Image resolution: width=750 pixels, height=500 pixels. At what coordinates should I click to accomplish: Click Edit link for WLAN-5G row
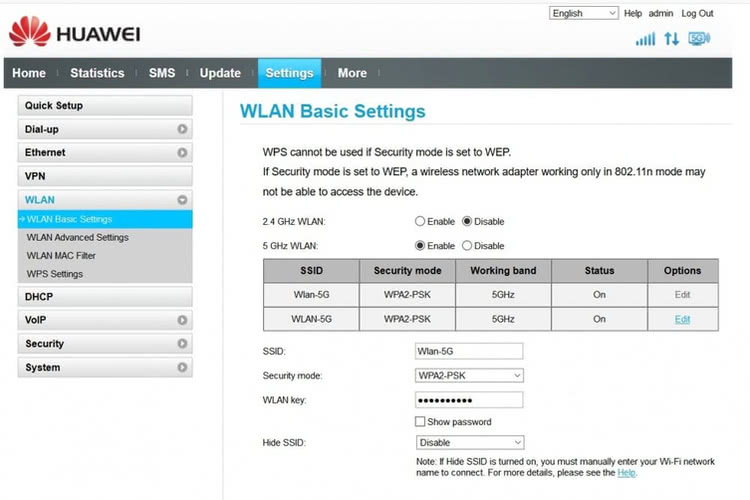point(682,319)
